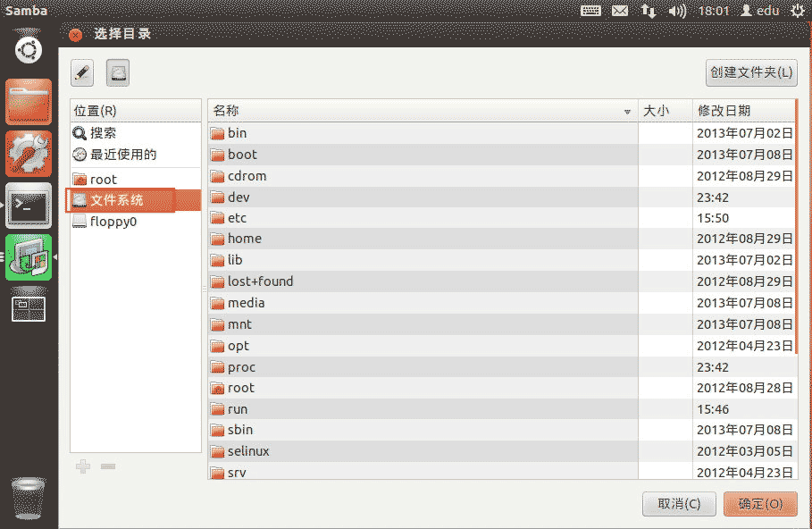Click the add bookmark plus icon
The width and height of the screenshot is (812, 529).
click(83, 466)
